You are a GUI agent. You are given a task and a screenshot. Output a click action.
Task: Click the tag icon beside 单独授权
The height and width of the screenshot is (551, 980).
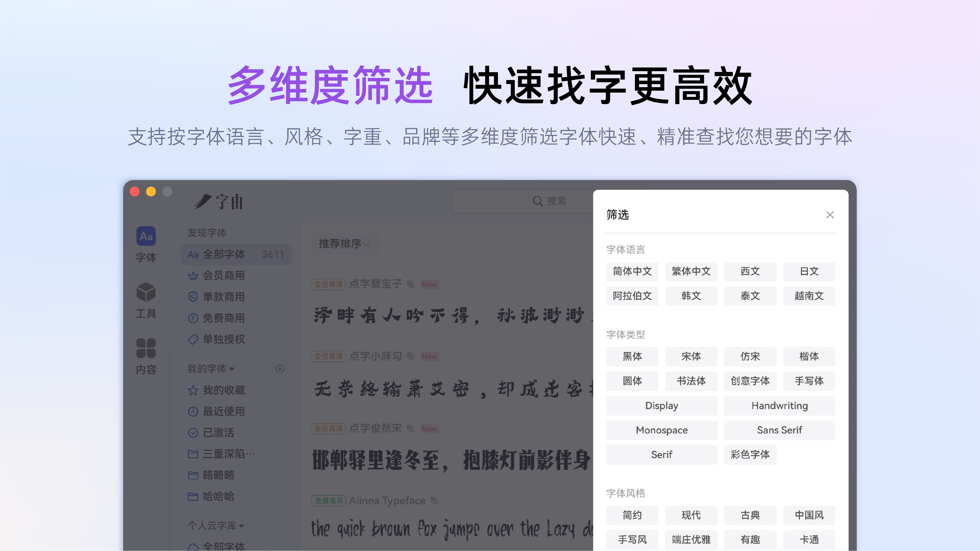pyautogui.click(x=193, y=339)
